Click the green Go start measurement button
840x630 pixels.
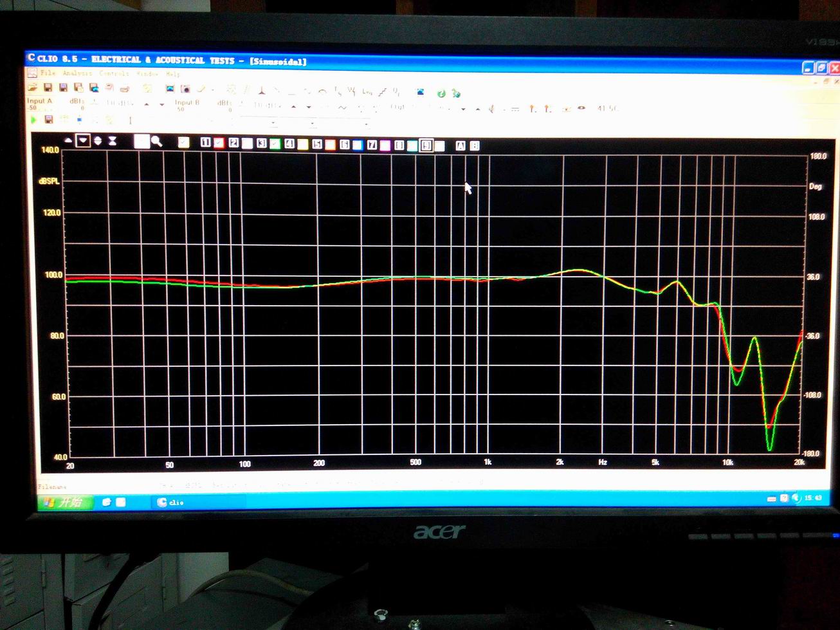pos(33,120)
